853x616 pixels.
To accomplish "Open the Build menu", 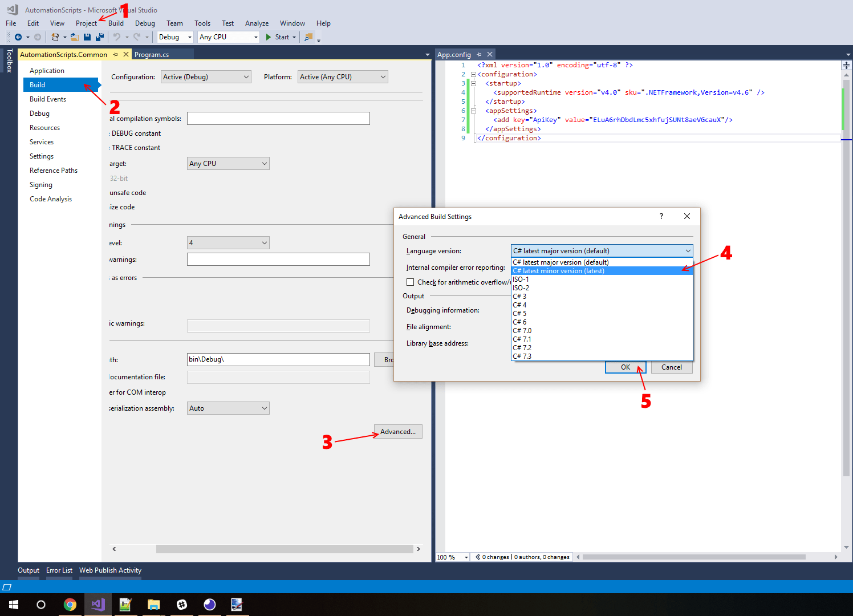I will coord(116,23).
